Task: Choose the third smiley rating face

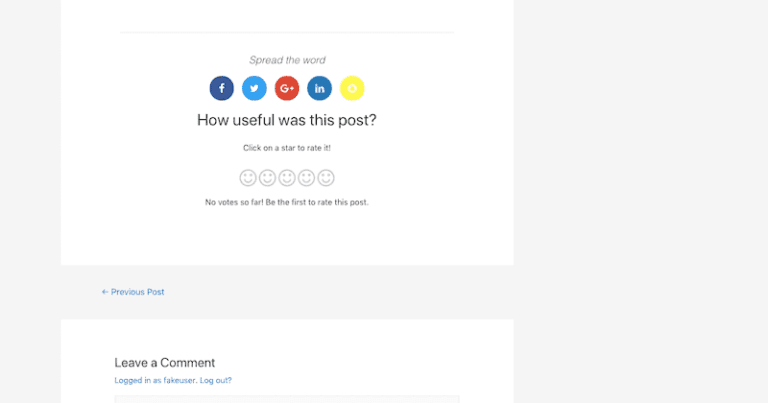Action: point(287,178)
